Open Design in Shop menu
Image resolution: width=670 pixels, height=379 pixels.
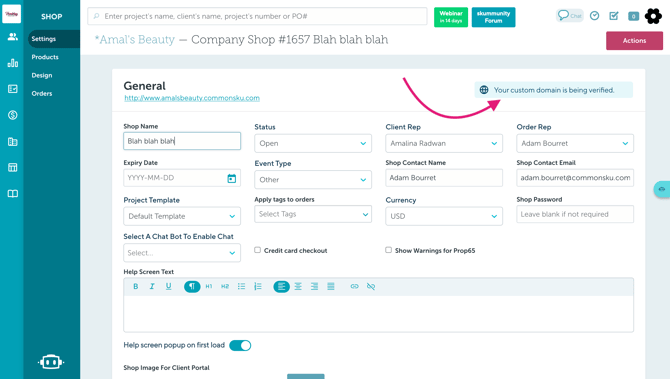tap(42, 75)
